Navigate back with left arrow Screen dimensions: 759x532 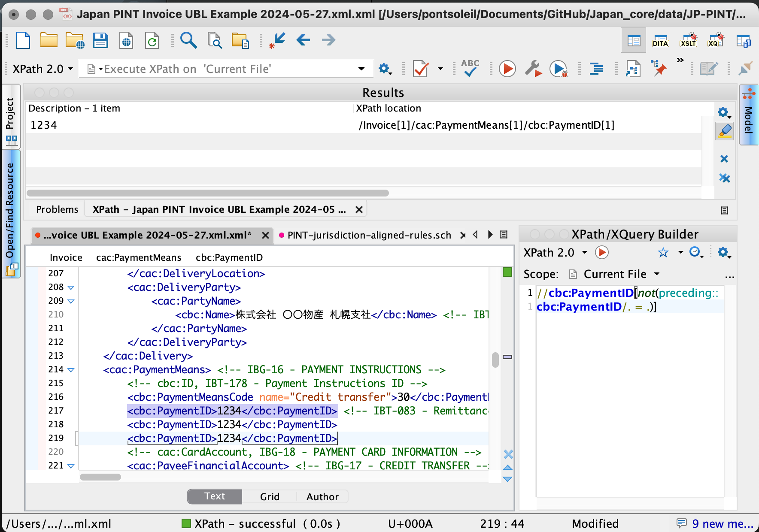pos(303,40)
